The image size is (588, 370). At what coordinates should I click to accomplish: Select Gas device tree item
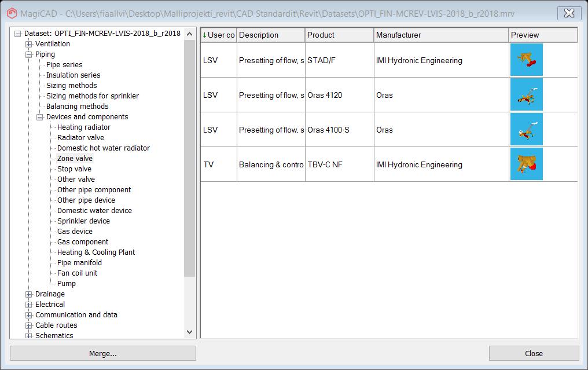pos(75,232)
